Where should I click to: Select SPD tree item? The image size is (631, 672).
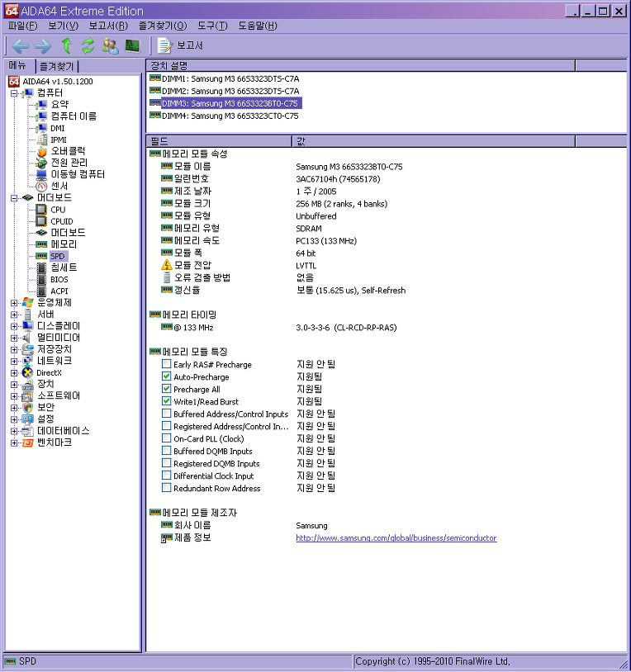tap(58, 256)
